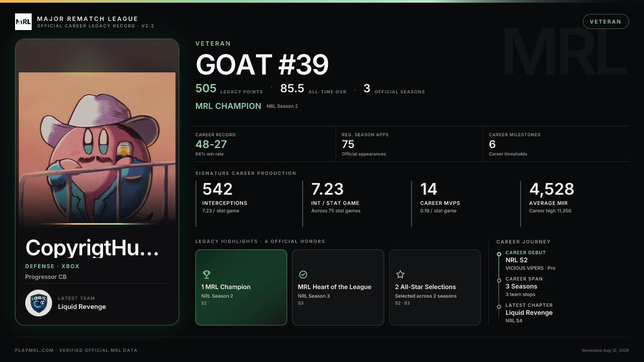Click the 48-27 career record value
644x362 pixels.
click(211, 144)
